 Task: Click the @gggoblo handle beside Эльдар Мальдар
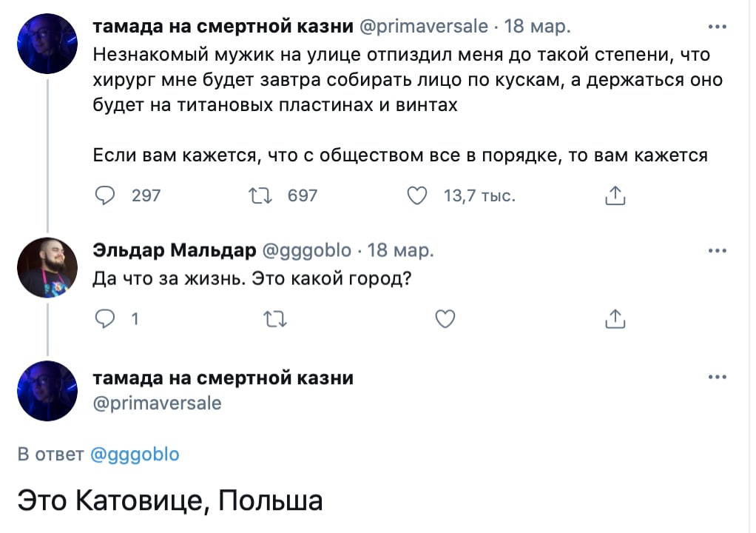[x=308, y=250]
